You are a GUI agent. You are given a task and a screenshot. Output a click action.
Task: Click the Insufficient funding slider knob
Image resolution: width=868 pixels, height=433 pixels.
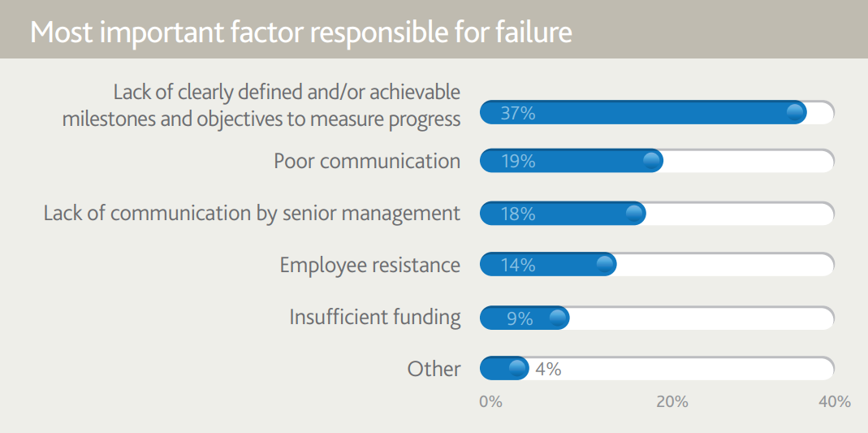(558, 318)
